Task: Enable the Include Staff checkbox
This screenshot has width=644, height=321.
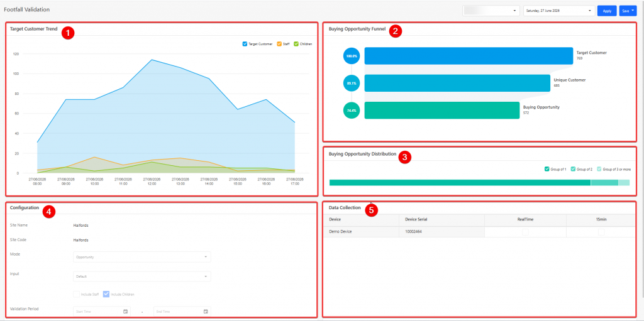Action: [x=76, y=294]
